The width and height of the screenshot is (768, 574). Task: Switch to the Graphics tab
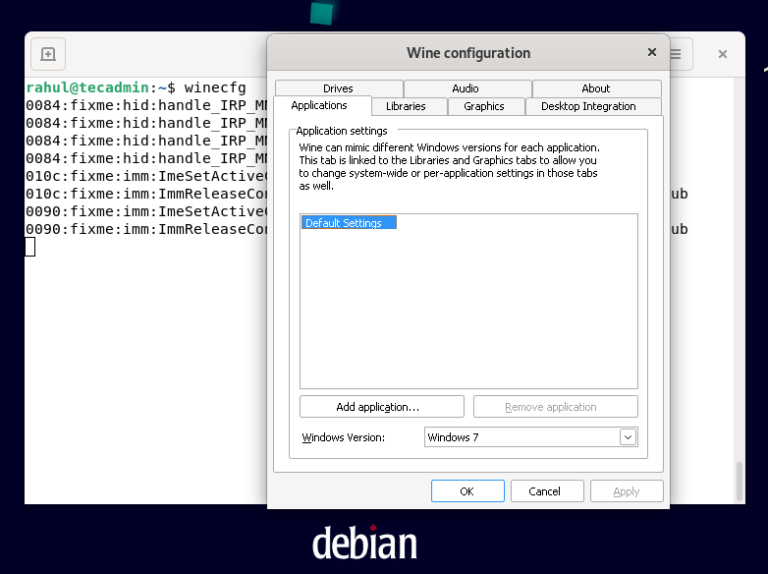point(484,107)
